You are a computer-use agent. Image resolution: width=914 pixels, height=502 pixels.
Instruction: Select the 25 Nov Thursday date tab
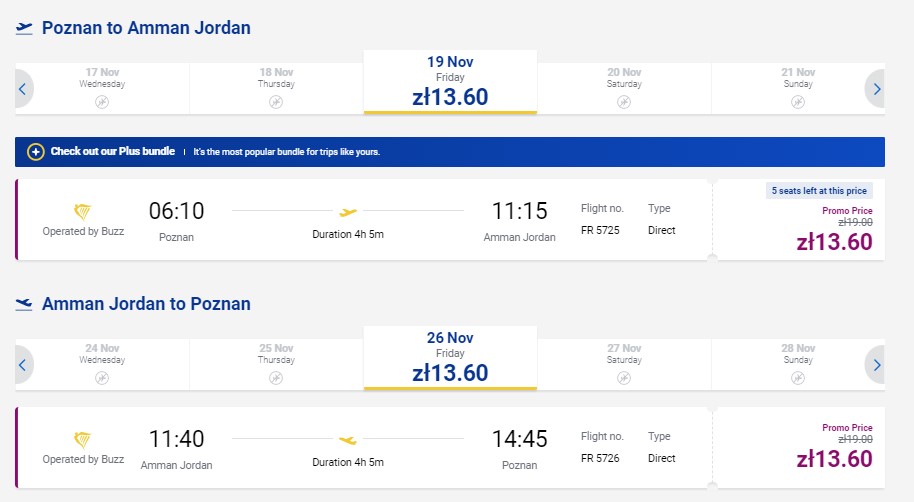[x=276, y=364]
